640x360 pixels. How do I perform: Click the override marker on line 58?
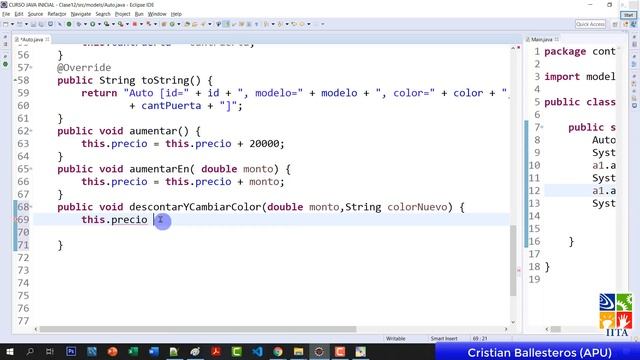click(16, 80)
